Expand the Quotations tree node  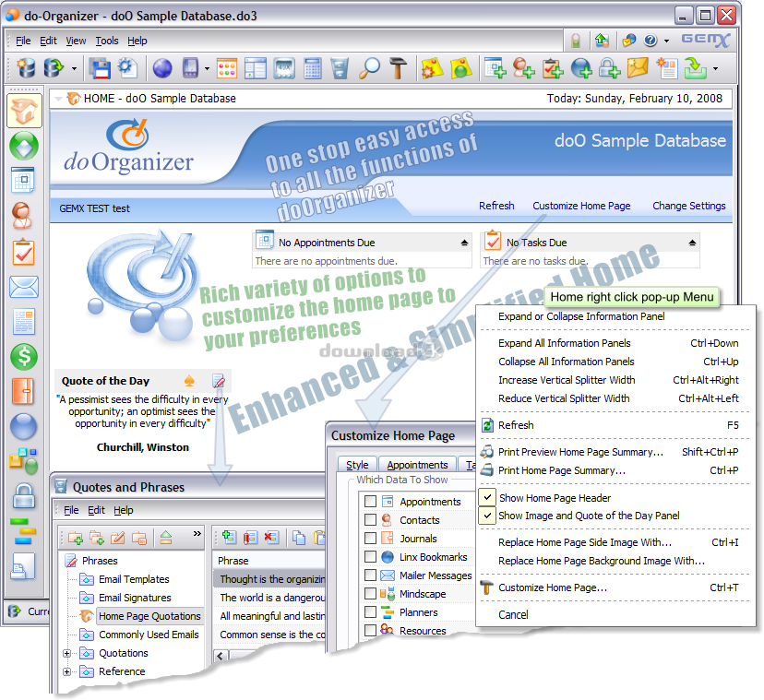click(67, 653)
